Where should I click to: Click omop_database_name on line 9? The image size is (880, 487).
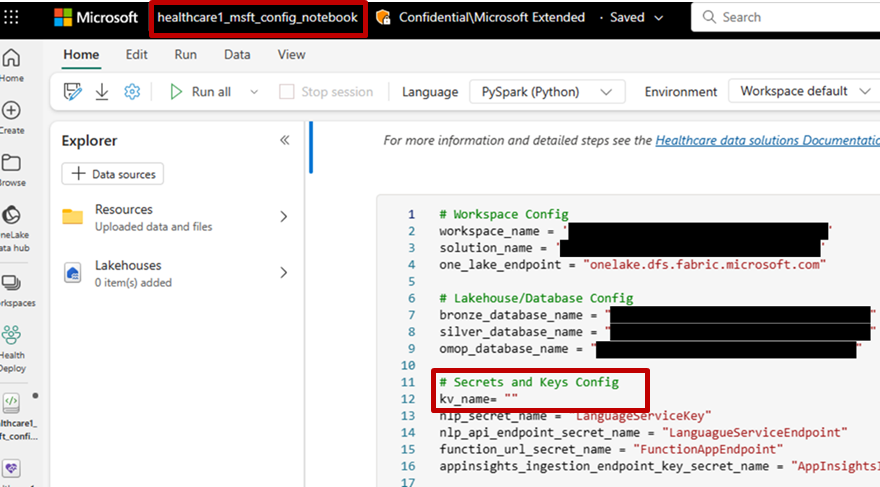click(x=503, y=349)
